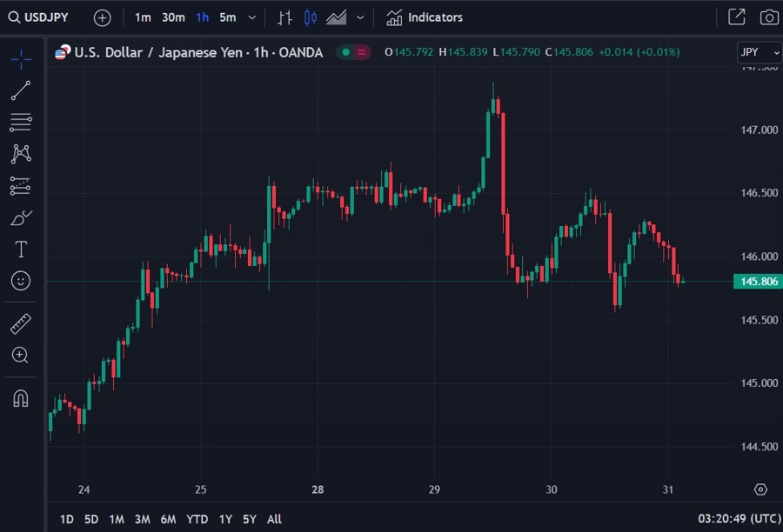This screenshot has height=532, width=783.
Task: Click the high value H145.839
Action: click(463, 52)
